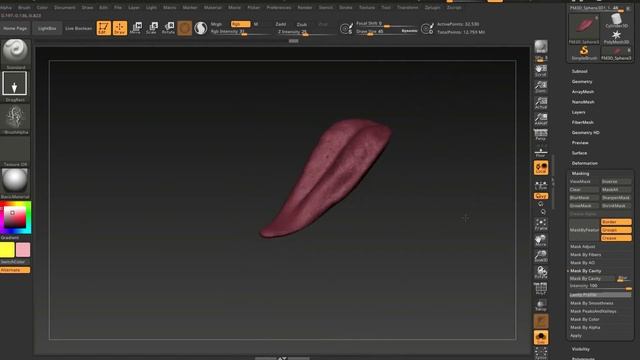
Task: Click the Inverse mask button
Action: (616, 182)
